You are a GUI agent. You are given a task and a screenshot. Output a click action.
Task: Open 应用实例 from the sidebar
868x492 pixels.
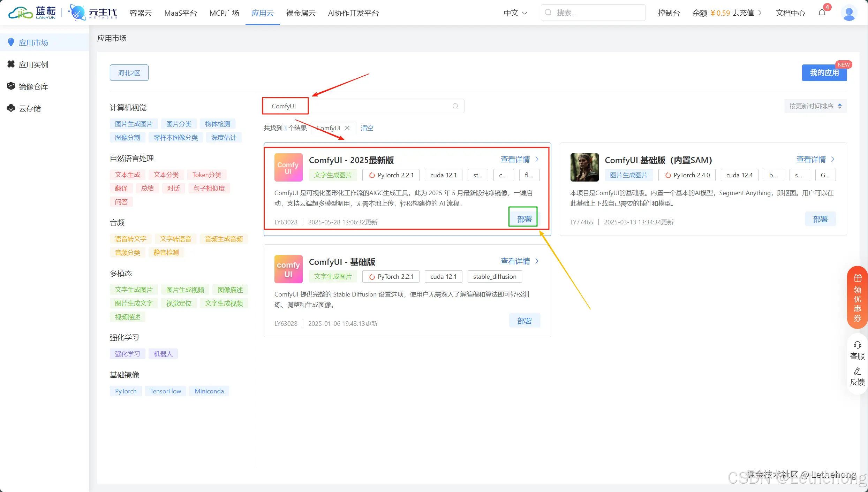pos(33,64)
